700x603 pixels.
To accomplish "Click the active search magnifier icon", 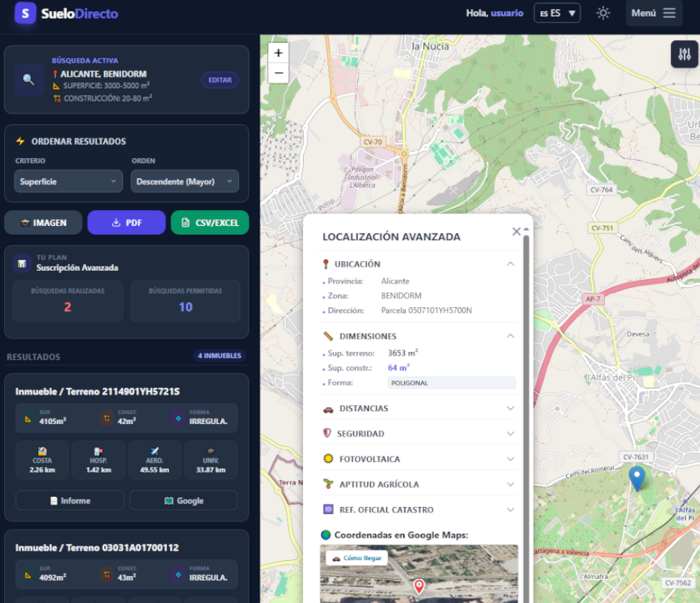I will point(29,79).
